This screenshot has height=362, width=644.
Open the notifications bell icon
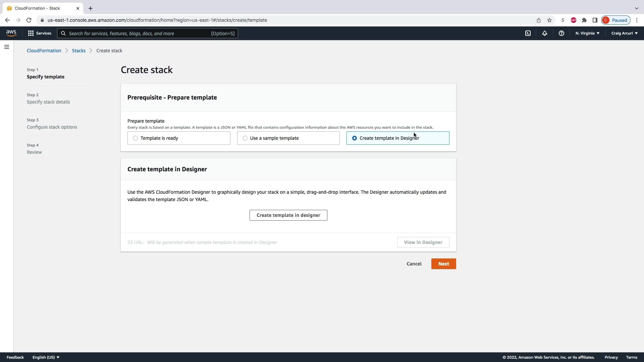[x=545, y=33]
